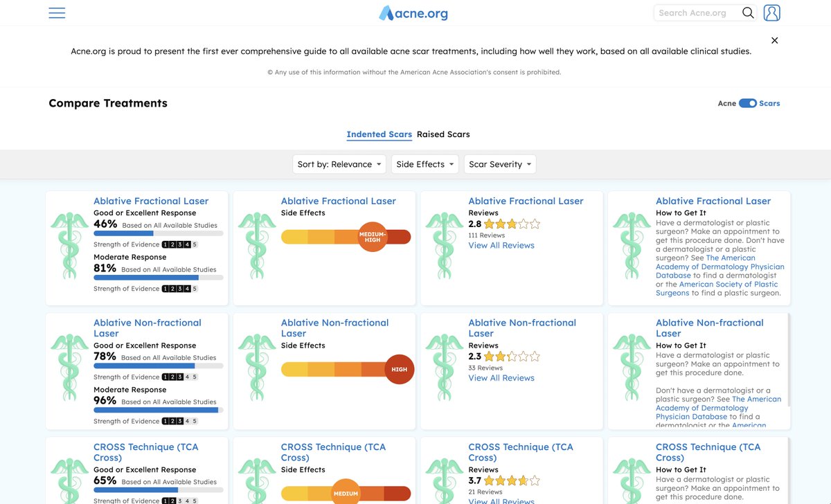View All Reviews for Ablative Non-fractional Laser
The height and width of the screenshot is (504, 831).
tap(501, 378)
